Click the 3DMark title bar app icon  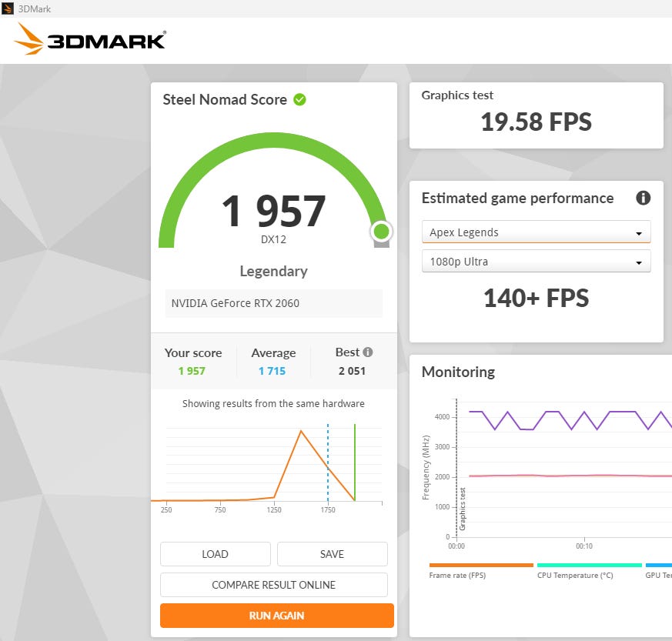8,8
